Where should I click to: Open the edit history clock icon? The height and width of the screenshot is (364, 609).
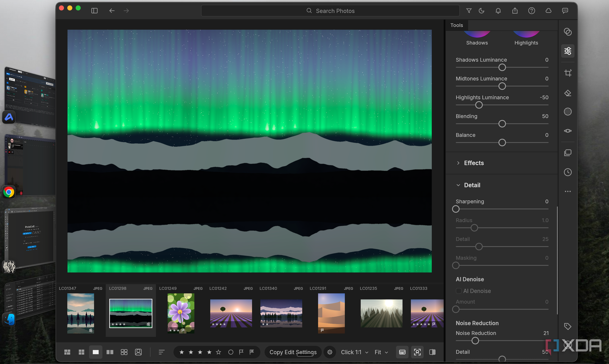click(568, 172)
